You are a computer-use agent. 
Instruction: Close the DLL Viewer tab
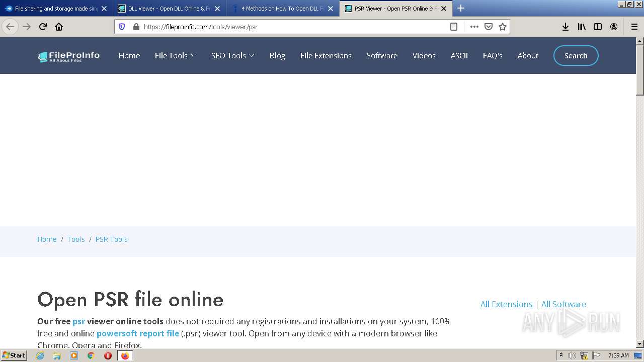coord(217,9)
